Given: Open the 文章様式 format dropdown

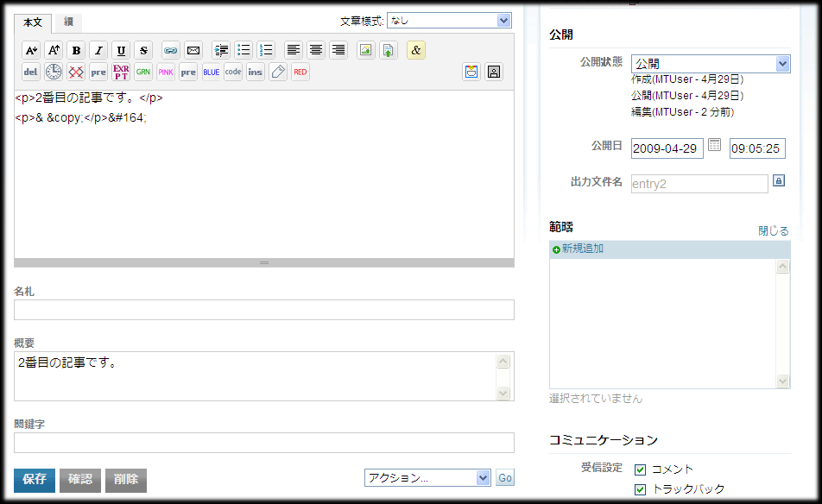Looking at the screenshot, I should coord(449,20).
